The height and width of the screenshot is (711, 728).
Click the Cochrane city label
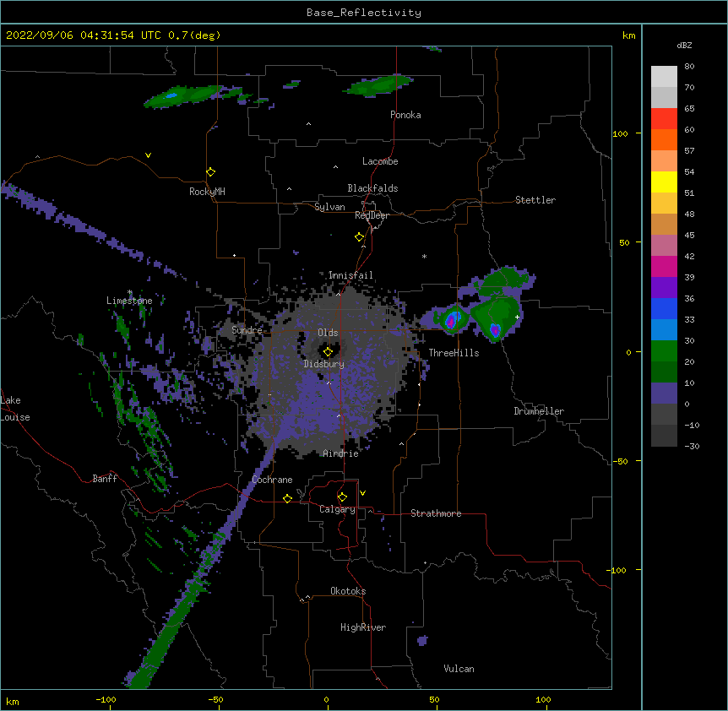click(x=272, y=480)
